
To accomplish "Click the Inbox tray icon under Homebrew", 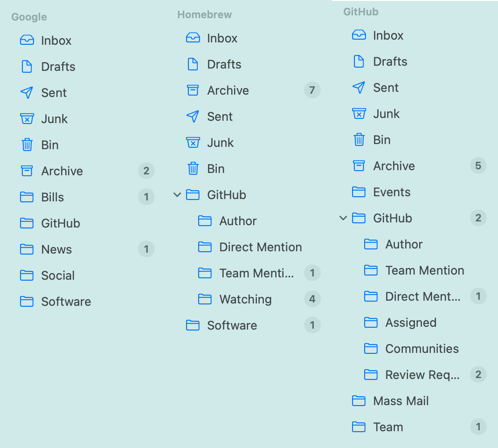I will click(x=193, y=38).
